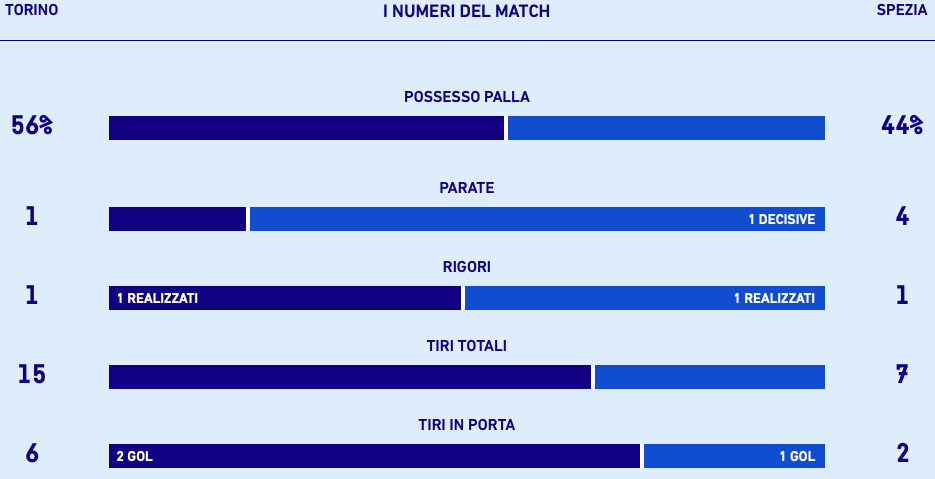
Task: Select the POSSESSO PALLA label
Action: tap(466, 97)
